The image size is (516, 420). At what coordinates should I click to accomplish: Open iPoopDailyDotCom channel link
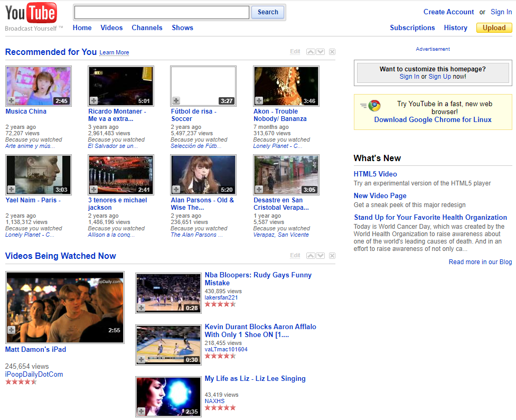[x=34, y=374]
